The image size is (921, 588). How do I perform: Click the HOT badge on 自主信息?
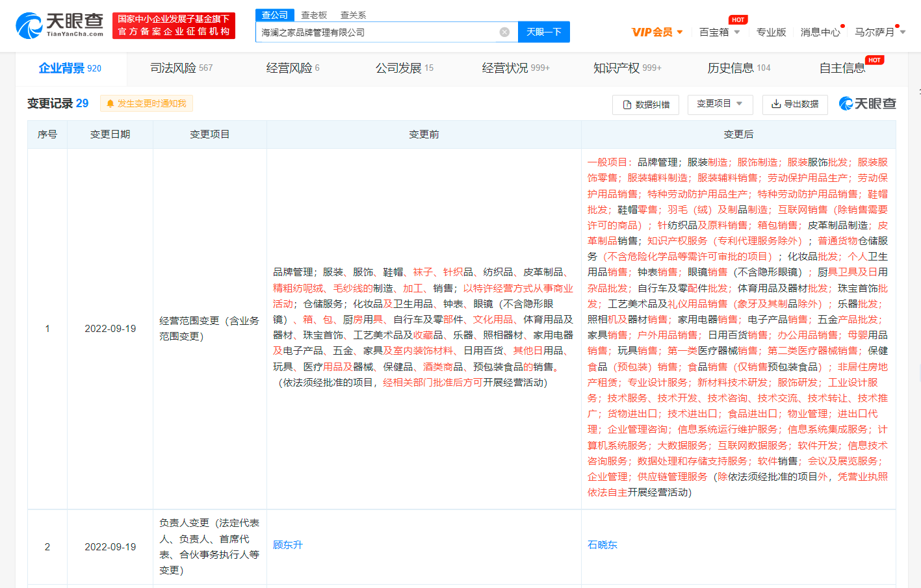(875, 60)
